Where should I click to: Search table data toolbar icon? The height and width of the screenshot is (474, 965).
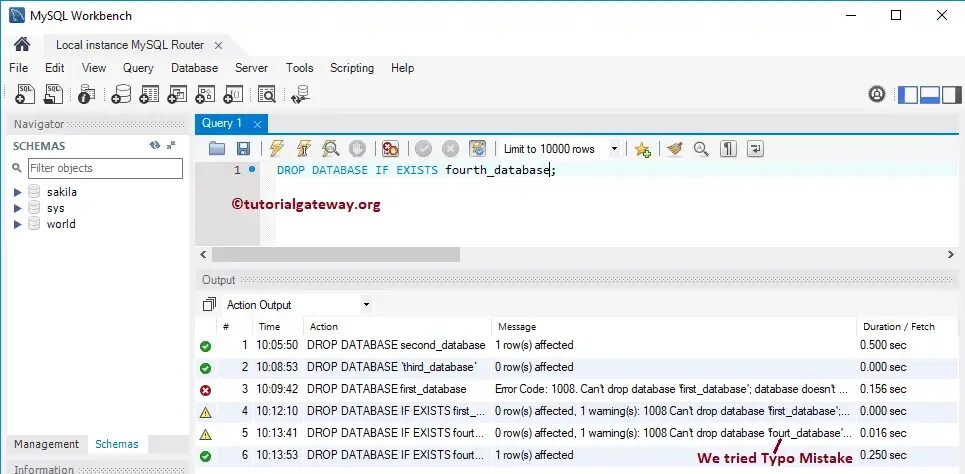coord(266,94)
